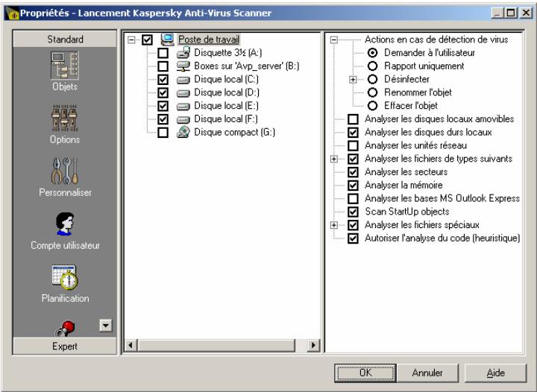Check the Boxes sur 'Avp_server' (B:) checkbox
Screen dimensions: 537x392
pos(163,66)
